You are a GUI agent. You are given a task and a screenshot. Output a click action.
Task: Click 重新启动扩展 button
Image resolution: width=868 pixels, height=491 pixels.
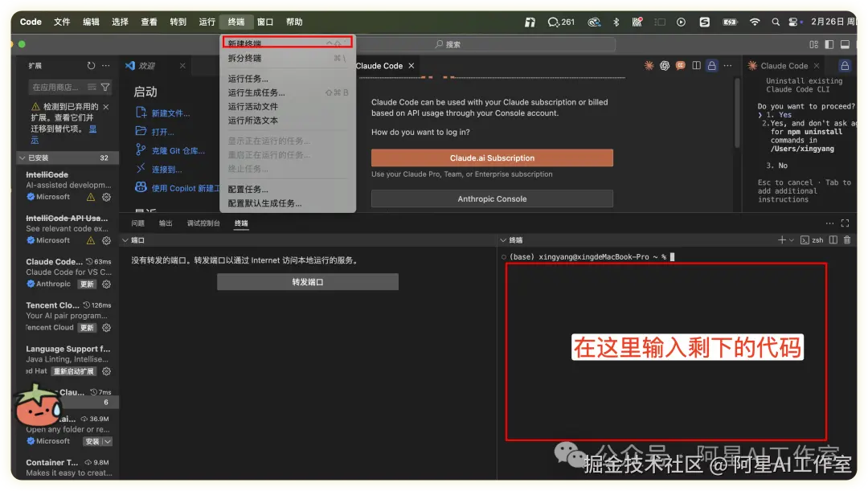74,371
